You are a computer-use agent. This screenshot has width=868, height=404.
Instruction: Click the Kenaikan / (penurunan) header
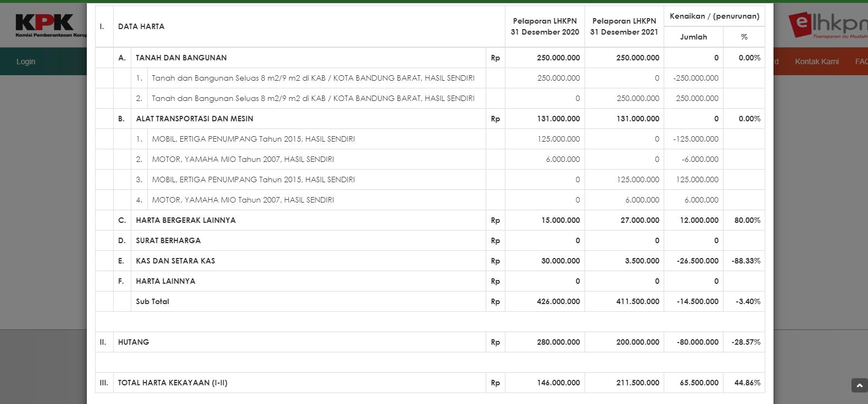[714, 16]
